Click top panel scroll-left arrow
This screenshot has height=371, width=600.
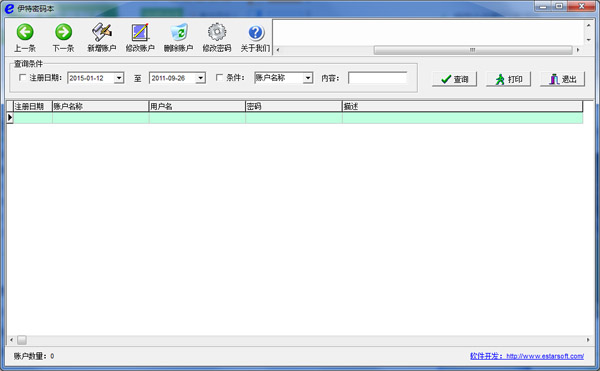click(x=278, y=50)
